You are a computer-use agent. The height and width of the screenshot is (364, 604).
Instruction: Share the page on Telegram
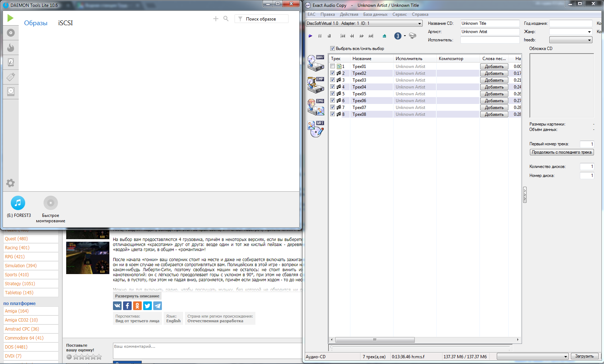click(158, 306)
